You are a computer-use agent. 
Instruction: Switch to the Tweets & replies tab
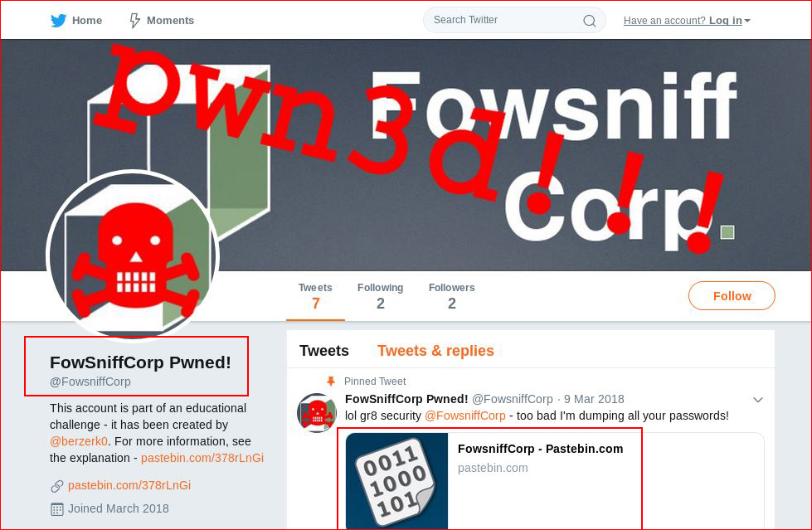point(435,351)
